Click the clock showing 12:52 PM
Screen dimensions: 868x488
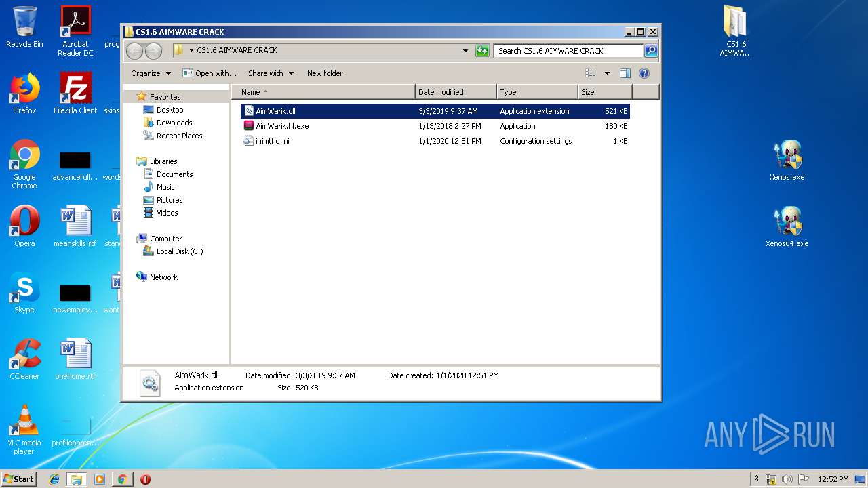point(833,479)
